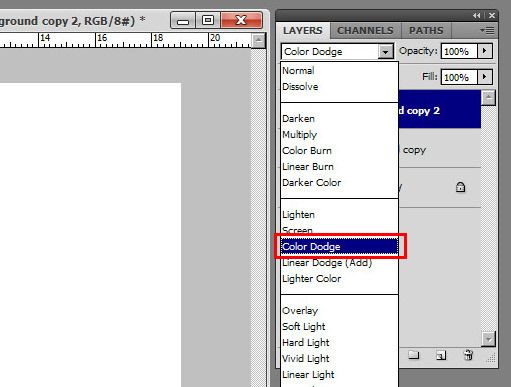The width and height of the screenshot is (511, 387).
Task: Open the Layers tab
Action: [303, 31]
